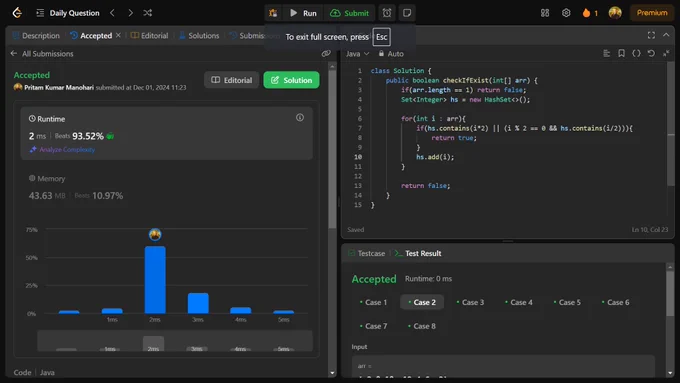The height and width of the screenshot is (383, 680).
Task: Select Case 2
Action: coord(422,302)
